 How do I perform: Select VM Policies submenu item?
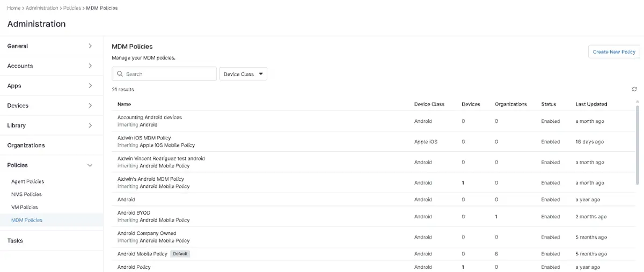click(x=25, y=208)
